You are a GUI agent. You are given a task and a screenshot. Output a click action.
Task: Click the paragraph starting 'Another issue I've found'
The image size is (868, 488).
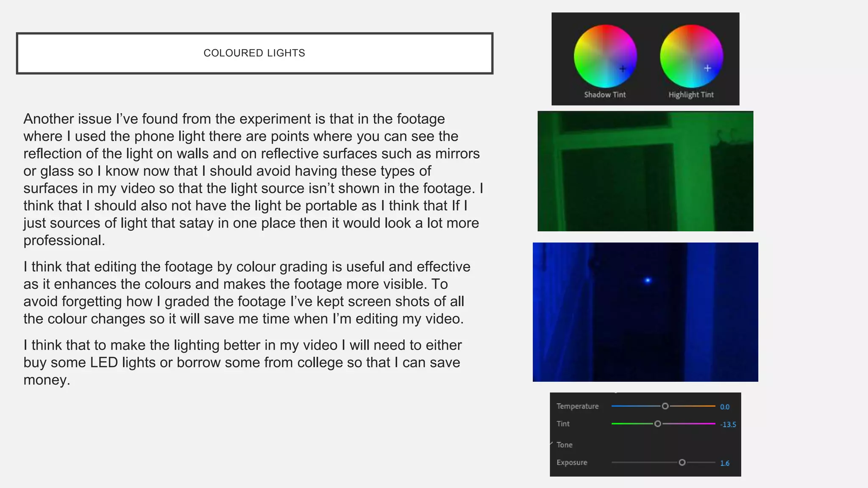point(253,180)
